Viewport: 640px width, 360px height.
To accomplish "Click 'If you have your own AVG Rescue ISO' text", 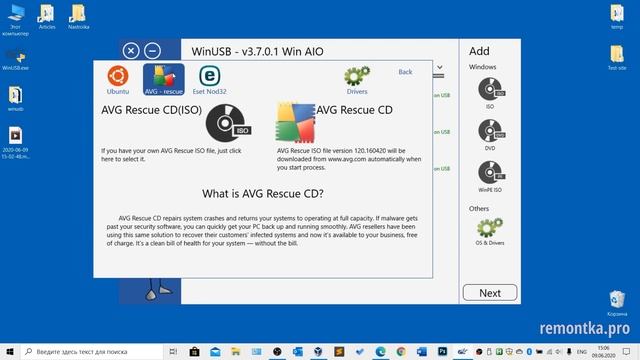I will (171, 155).
